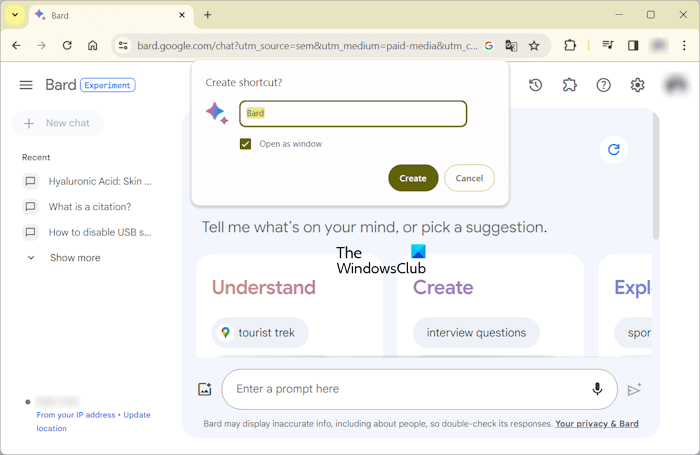Select the tourist trek suggestion chip
This screenshot has width=700, height=455.
click(260, 333)
